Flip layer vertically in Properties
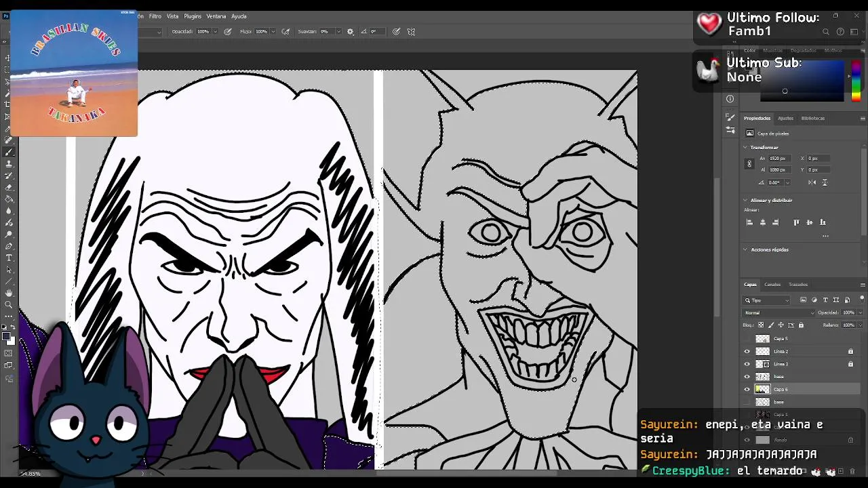Image resolution: width=868 pixels, height=488 pixels. [825, 182]
